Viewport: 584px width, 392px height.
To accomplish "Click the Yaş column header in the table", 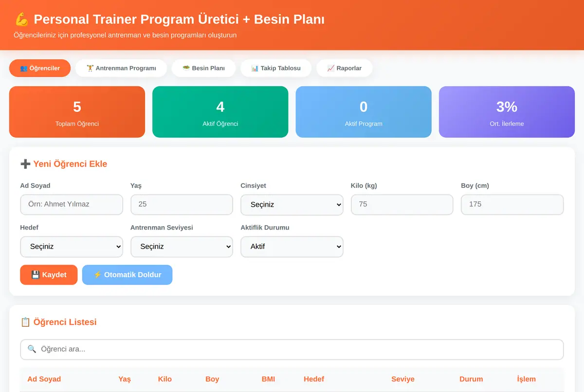I will tap(125, 379).
